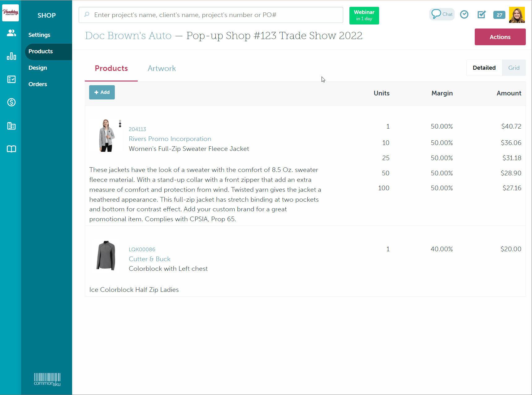Open three-dot menu beside fleece jacket
Viewport: 532px width, 395px height.
point(120,124)
